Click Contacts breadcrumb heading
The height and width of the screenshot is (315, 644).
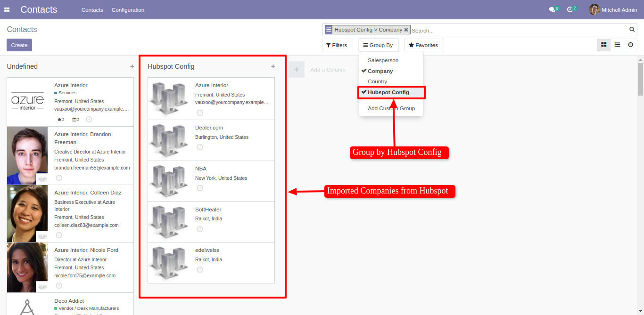pos(22,30)
